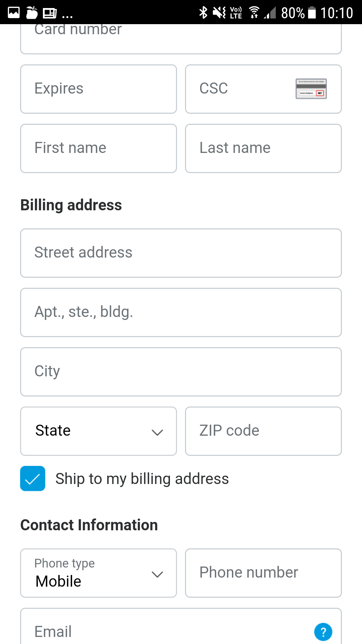Uncheck Ship to my billing address

[x=33, y=479]
